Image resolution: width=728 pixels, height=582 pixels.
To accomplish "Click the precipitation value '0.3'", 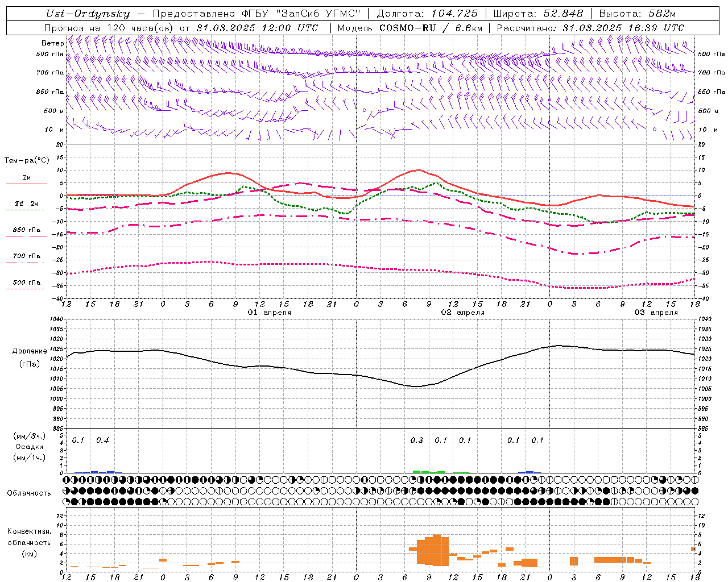I will pos(417,440).
